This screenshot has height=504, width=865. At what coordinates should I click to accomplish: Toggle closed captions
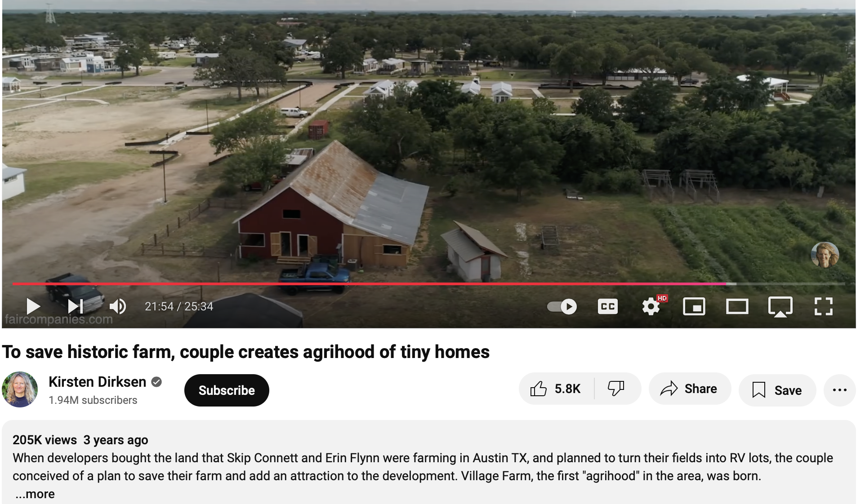(x=608, y=306)
